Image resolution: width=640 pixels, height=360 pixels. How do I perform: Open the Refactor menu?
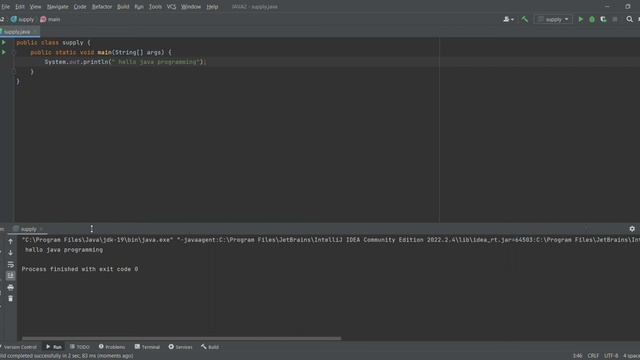coord(102,7)
